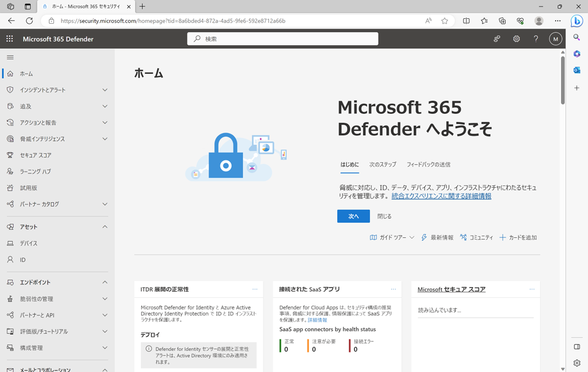588x372 pixels.
Task: Expand 脆弱性の管理 chevron
Action: 105,299
